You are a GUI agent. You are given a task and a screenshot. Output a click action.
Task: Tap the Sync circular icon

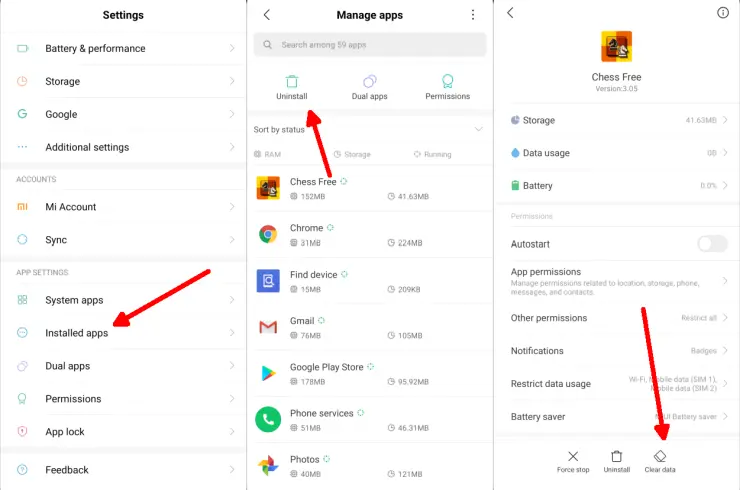[22, 239]
